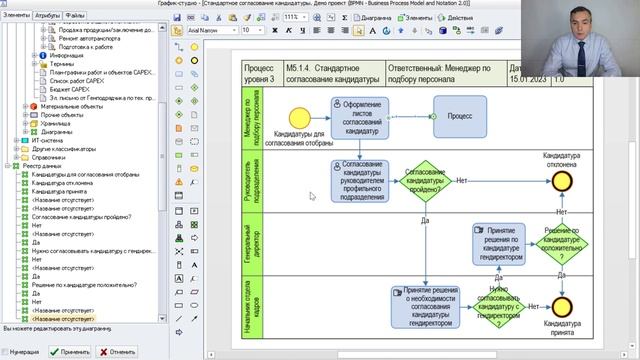Select the block arrow at palette bottom

coord(179,332)
